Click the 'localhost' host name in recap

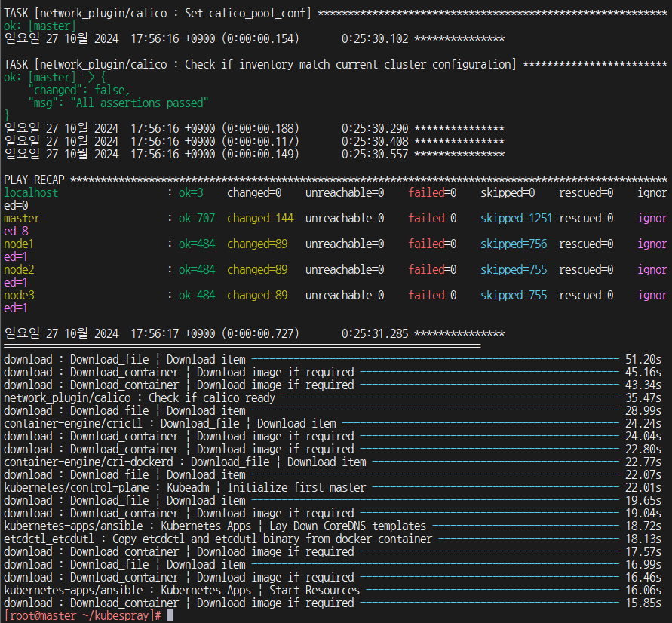pyautogui.click(x=31, y=193)
